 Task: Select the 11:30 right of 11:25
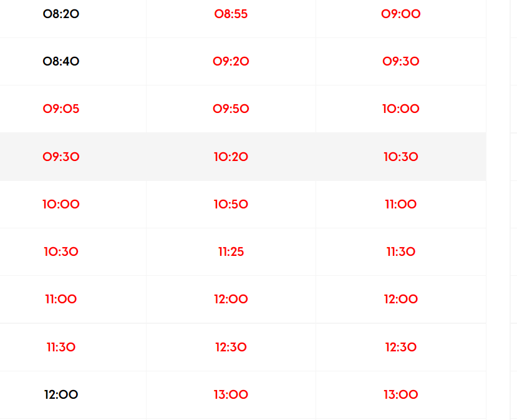[x=401, y=252]
